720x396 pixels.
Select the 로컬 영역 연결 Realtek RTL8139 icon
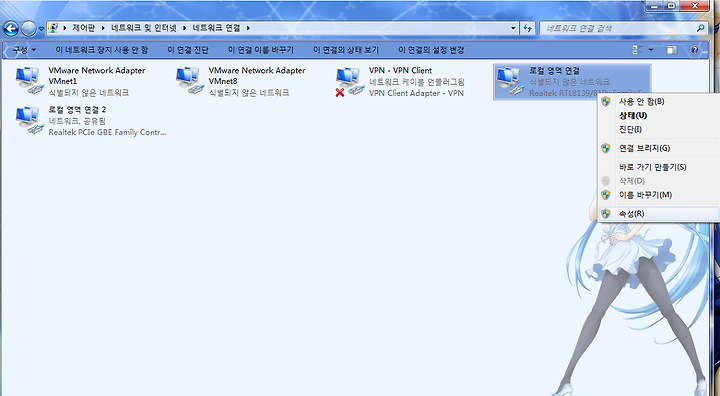coord(510,81)
